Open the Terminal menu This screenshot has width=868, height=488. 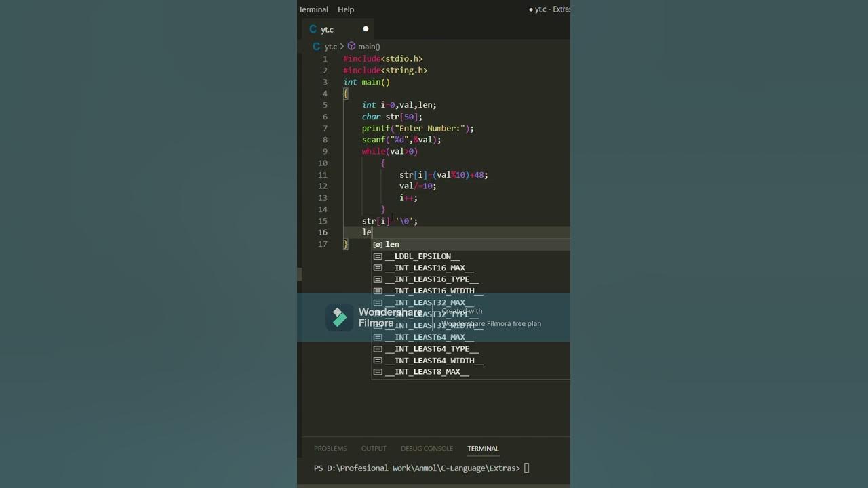tap(313, 9)
